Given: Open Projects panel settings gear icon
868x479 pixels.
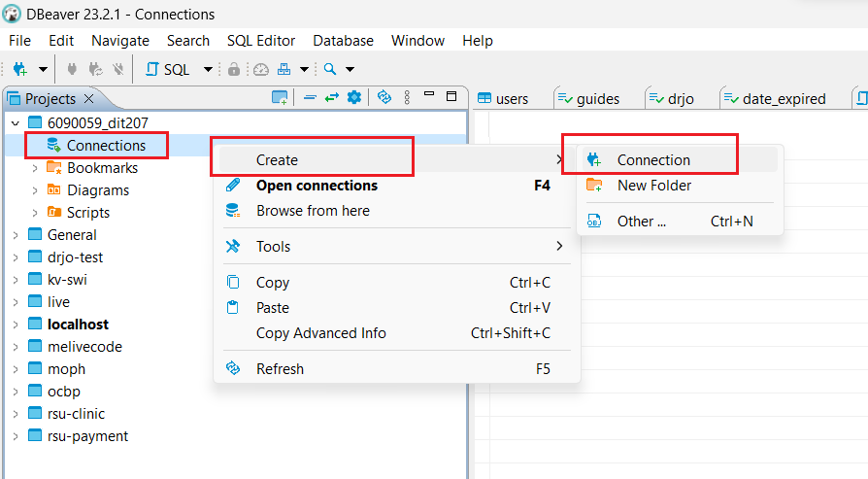Looking at the screenshot, I should (354, 97).
